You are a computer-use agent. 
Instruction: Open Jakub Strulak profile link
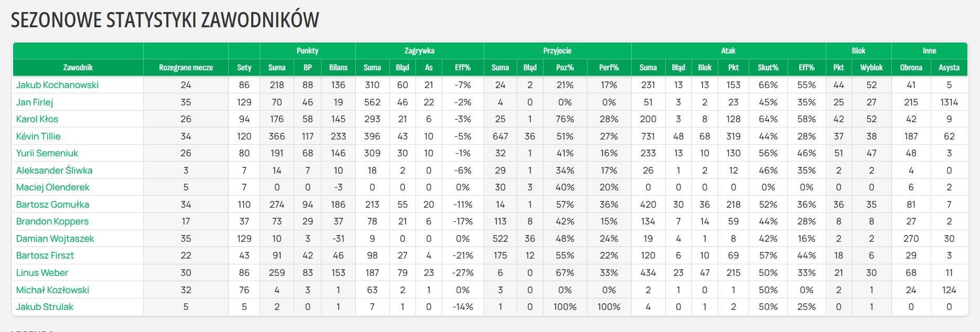(x=45, y=307)
